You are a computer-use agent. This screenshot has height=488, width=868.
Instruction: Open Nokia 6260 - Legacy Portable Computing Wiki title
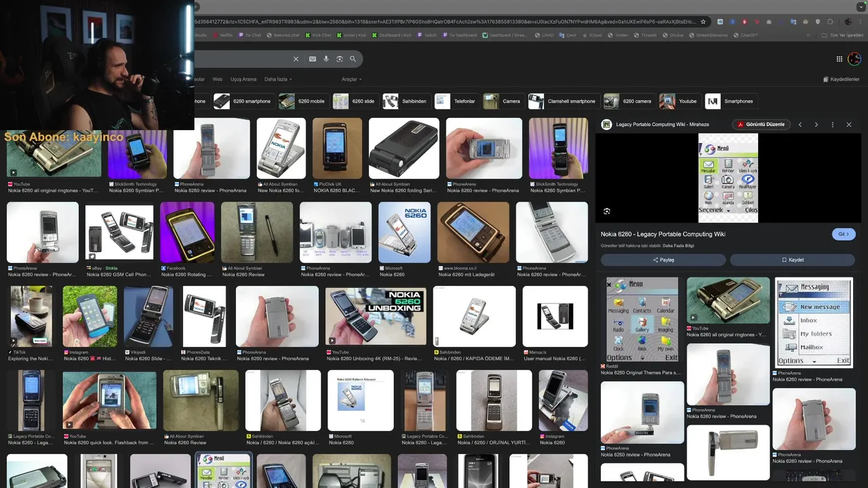coord(663,234)
